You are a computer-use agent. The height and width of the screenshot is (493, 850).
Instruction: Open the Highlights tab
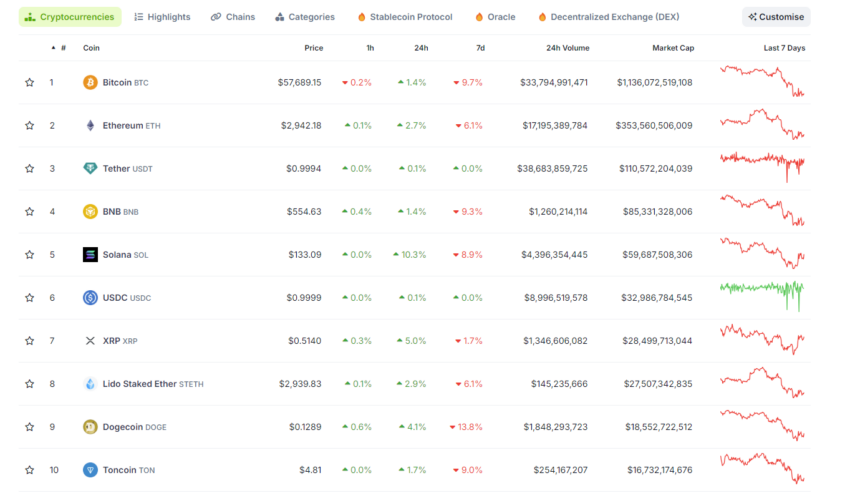pyautogui.click(x=162, y=17)
